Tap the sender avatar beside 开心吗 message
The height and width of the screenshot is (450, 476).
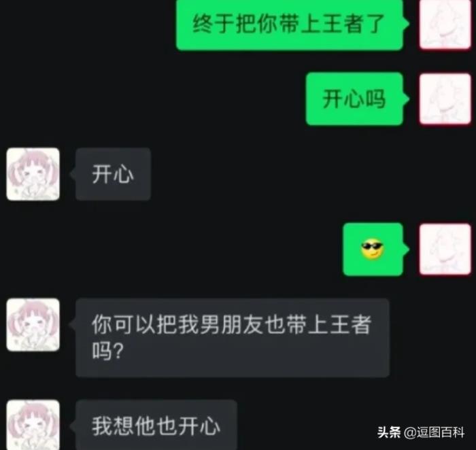click(x=445, y=99)
